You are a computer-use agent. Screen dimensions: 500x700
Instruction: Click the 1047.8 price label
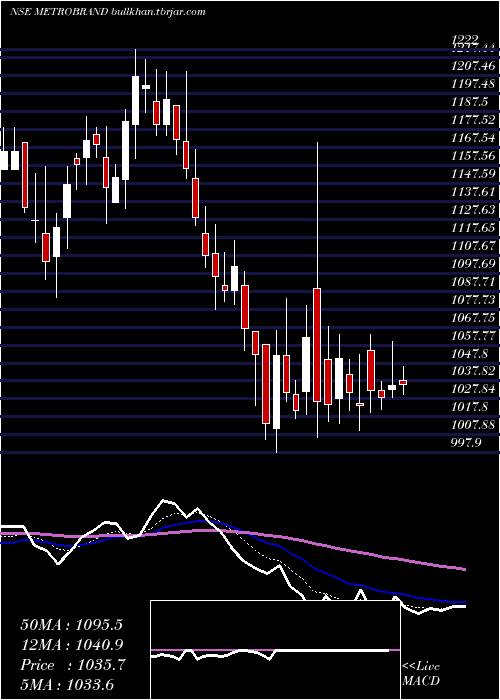pyautogui.click(x=471, y=353)
